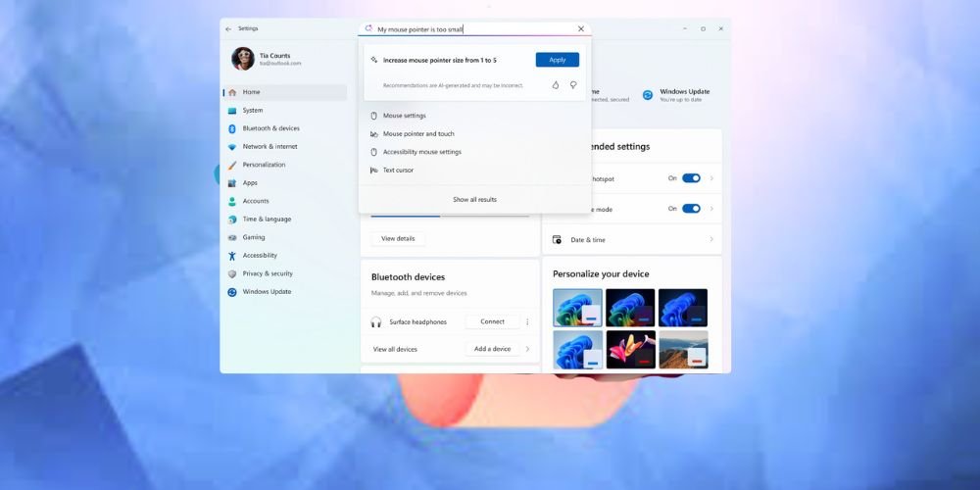Image resolution: width=980 pixels, height=490 pixels.
Task: Click the sidebar Windows Update icon
Action: (x=232, y=292)
